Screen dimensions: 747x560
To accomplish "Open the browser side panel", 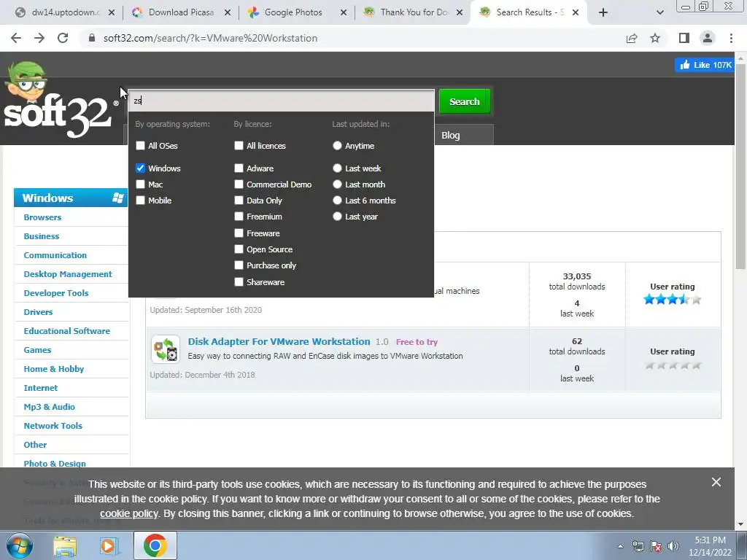I will coord(684,38).
